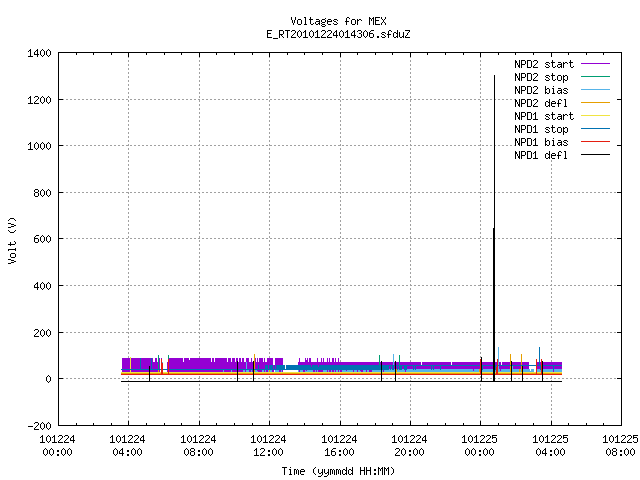Click the purple NPD2 start legend line
Screen dimensions: 640x480
(595, 64)
